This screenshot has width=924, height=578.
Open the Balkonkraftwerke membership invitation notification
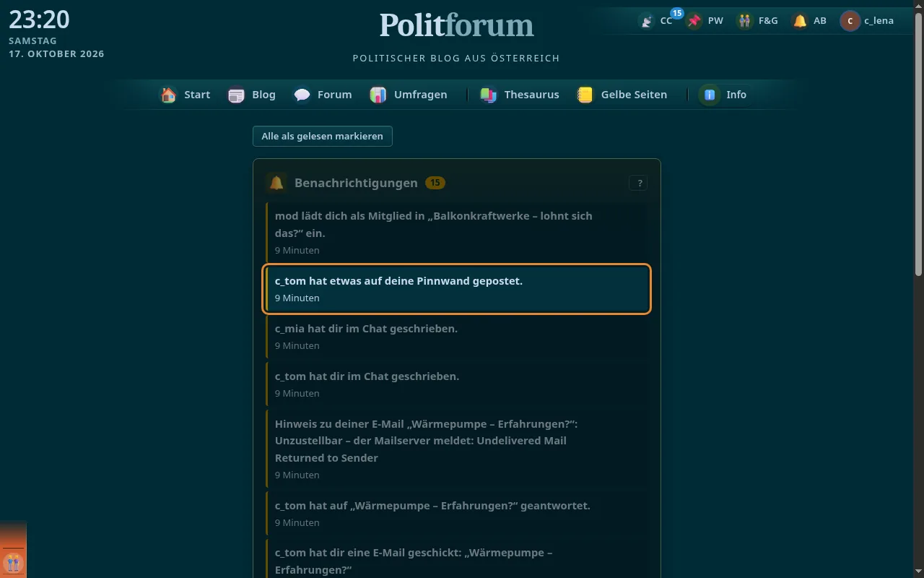pos(457,232)
